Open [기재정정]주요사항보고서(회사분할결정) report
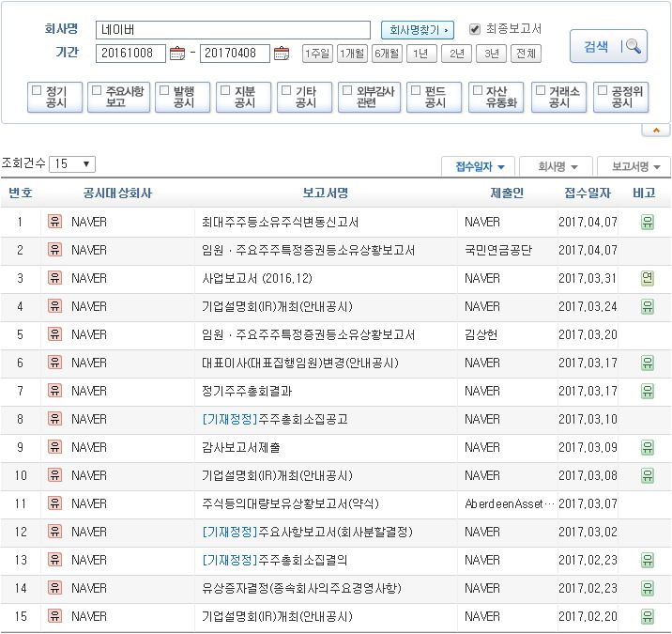Screen dimensions: 672x634 click(307, 532)
